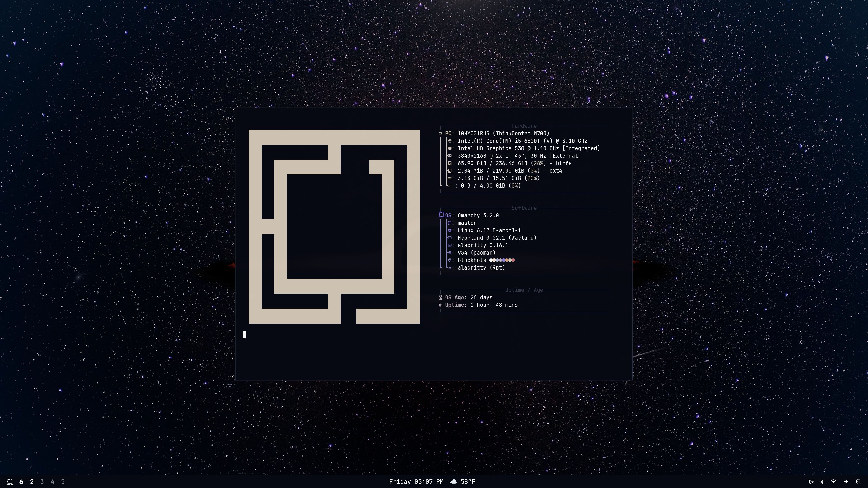Click the Friday 05:07 PM clock
The width and height of the screenshot is (868, 488).
click(x=416, y=482)
